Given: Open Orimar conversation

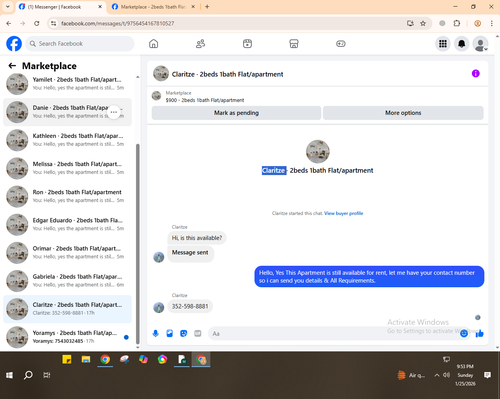Looking at the screenshot, I should [68, 253].
